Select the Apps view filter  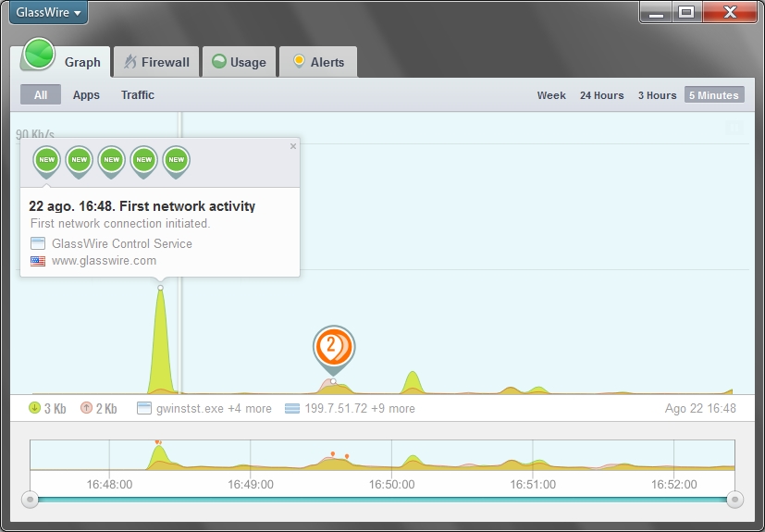(86, 94)
